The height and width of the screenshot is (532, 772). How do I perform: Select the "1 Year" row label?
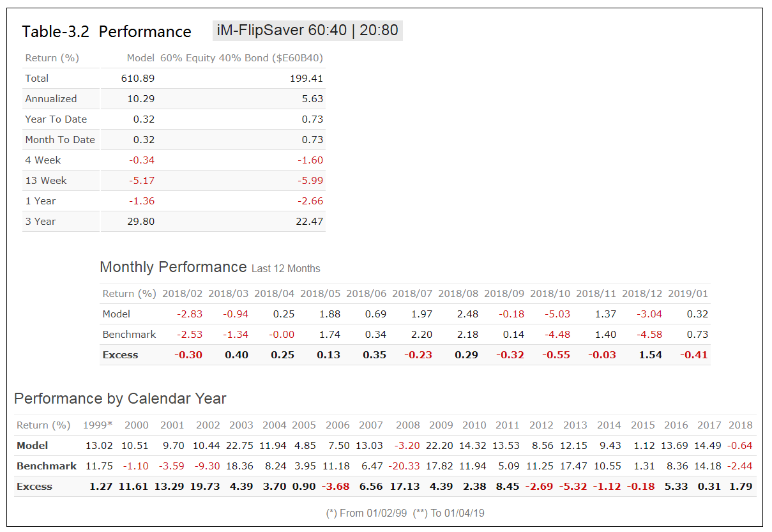point(40,201)
